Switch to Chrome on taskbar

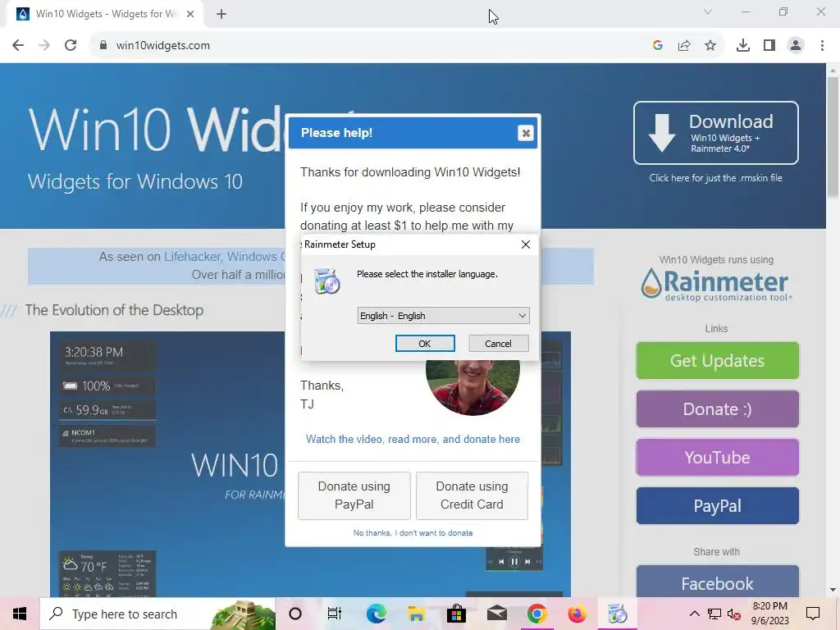[x=536, y=614]
